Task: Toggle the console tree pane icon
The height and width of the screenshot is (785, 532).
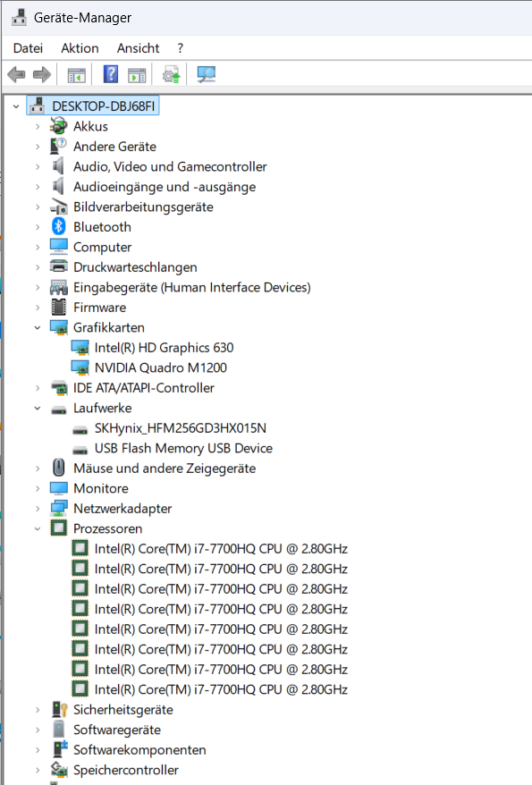Action: 77,75
